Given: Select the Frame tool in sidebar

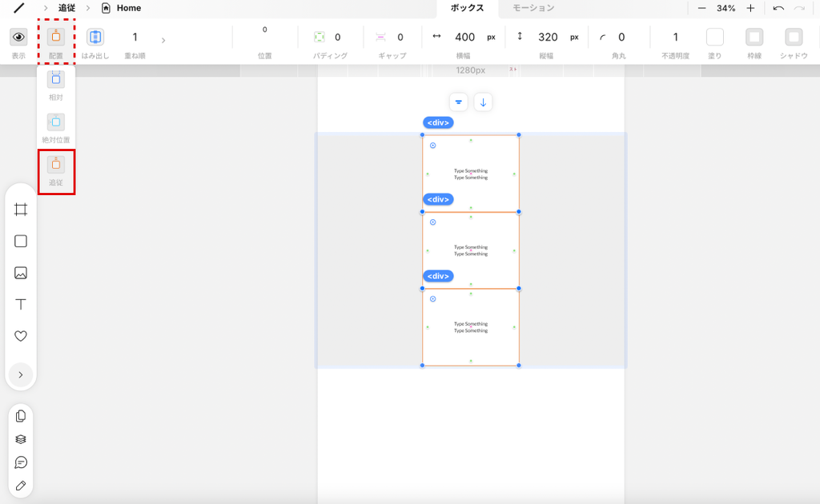Looking at the screenshot, I should point(21,210).
